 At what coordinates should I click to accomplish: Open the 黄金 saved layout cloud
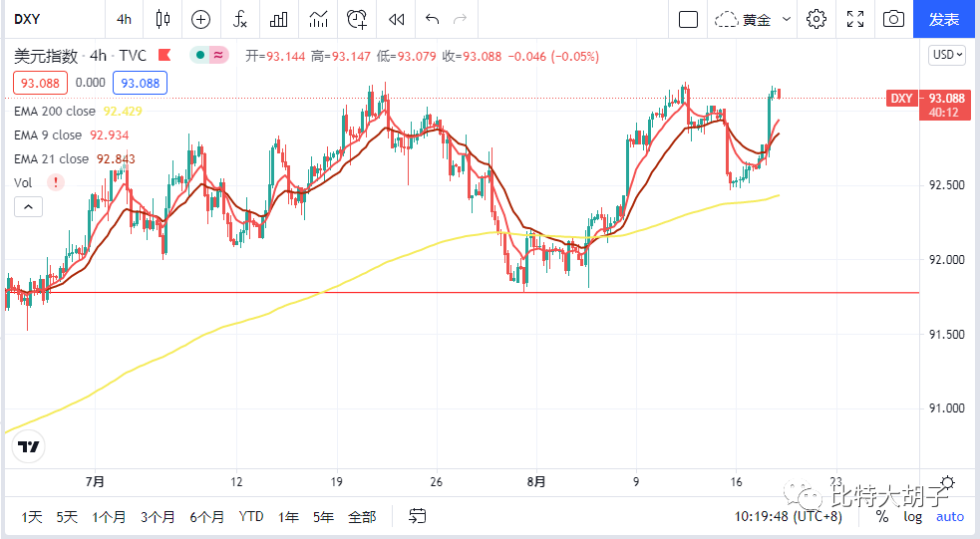pos(743,19)
